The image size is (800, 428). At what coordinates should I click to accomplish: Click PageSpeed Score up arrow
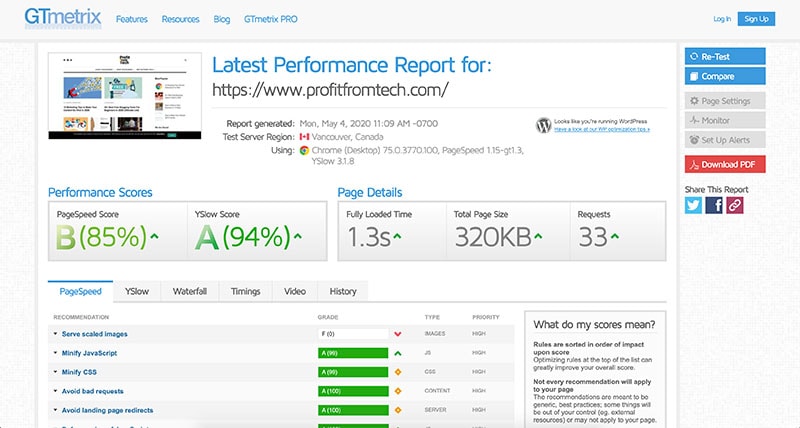[155, 236]
